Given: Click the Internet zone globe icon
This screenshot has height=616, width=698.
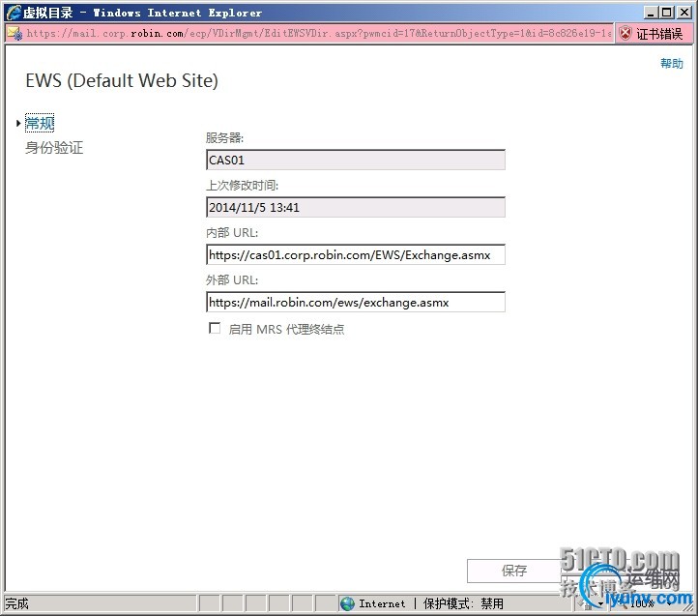Looking at the screenshot, I should click(x=347, y=603).
